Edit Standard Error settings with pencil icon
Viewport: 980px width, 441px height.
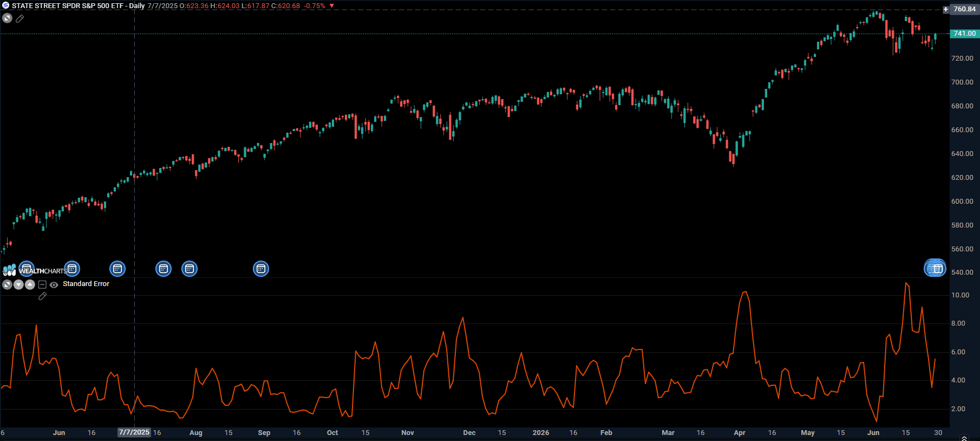pos(42,296)
